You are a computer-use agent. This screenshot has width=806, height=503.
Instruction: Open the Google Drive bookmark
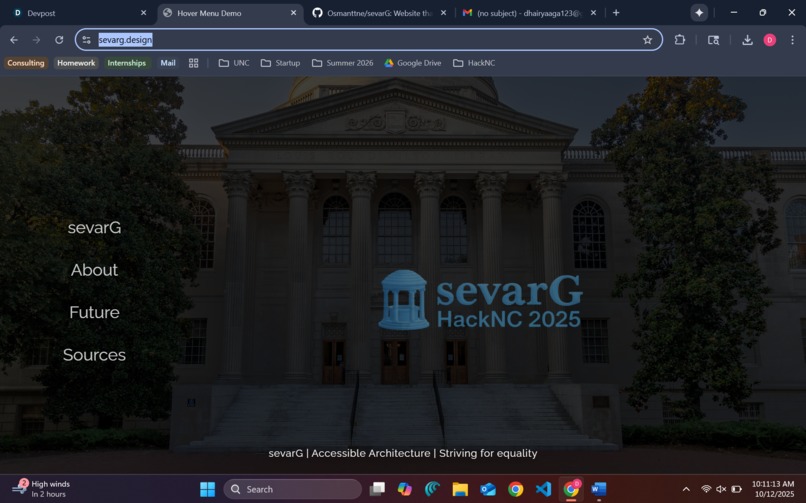[x=413, y=63]
